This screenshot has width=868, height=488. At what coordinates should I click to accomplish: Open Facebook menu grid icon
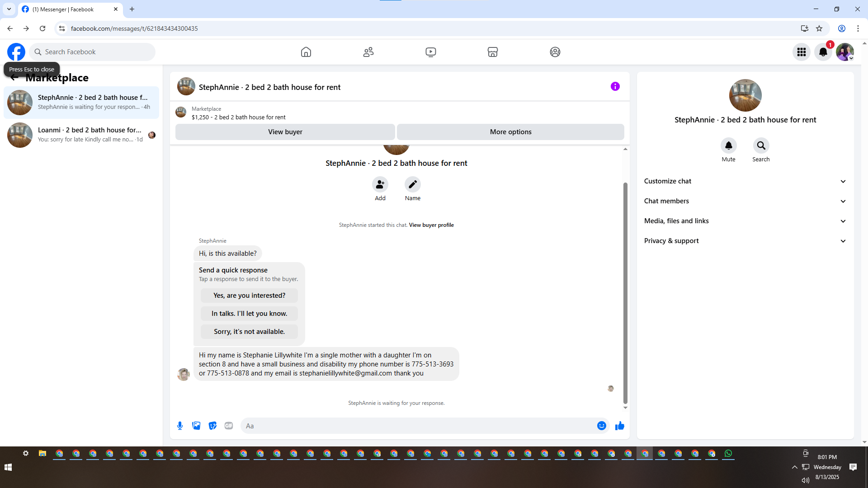[801, 52]
